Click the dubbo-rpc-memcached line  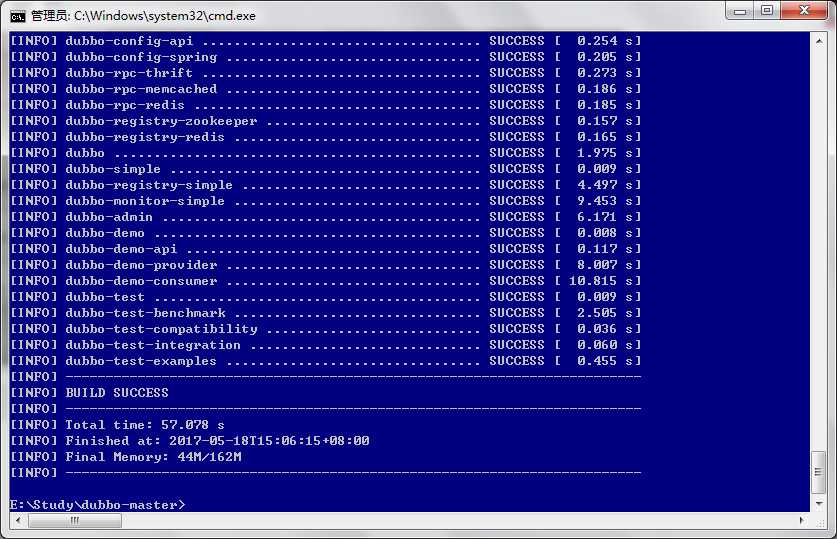326,89
